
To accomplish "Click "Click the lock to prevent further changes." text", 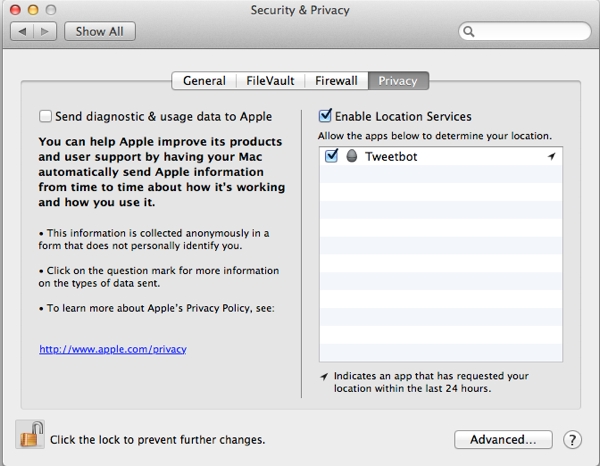I will point(157,440).
